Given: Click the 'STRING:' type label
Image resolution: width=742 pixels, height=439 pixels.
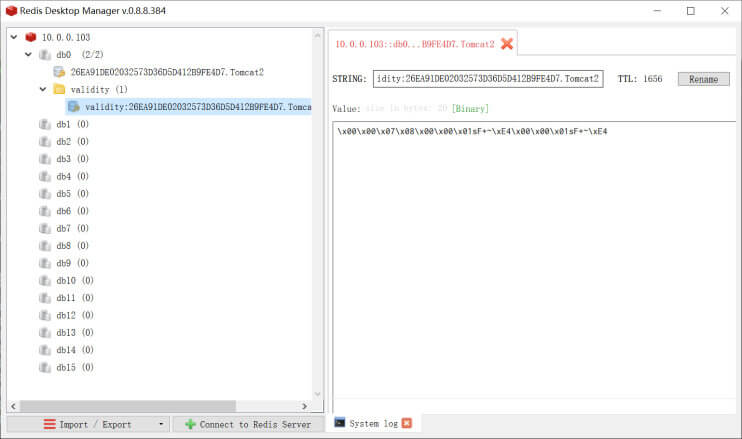Looking at the screenshot, I should pyautogui.click(x=349, y=79).
